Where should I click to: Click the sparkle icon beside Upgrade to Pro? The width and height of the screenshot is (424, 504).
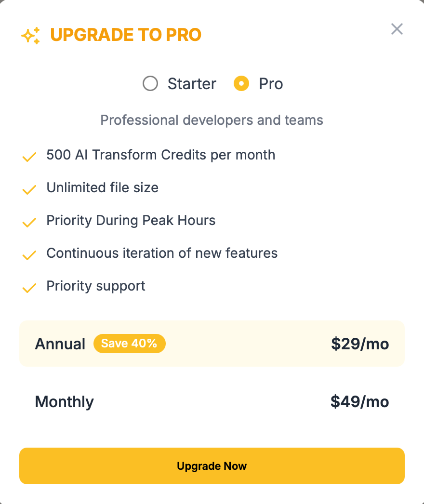coord(31,36)
